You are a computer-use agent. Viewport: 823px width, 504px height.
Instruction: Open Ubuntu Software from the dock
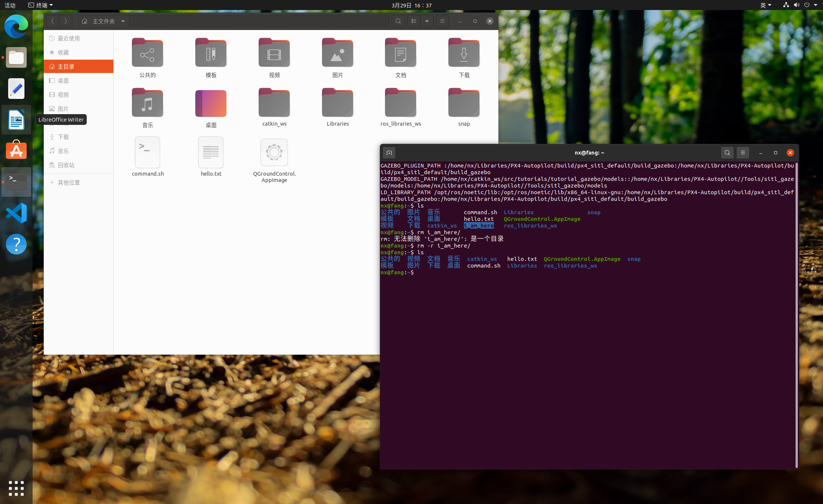(x=16, y=150)
